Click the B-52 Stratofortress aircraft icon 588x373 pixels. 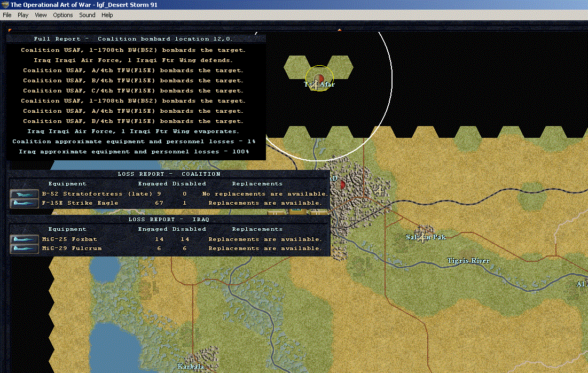(25, 194)
